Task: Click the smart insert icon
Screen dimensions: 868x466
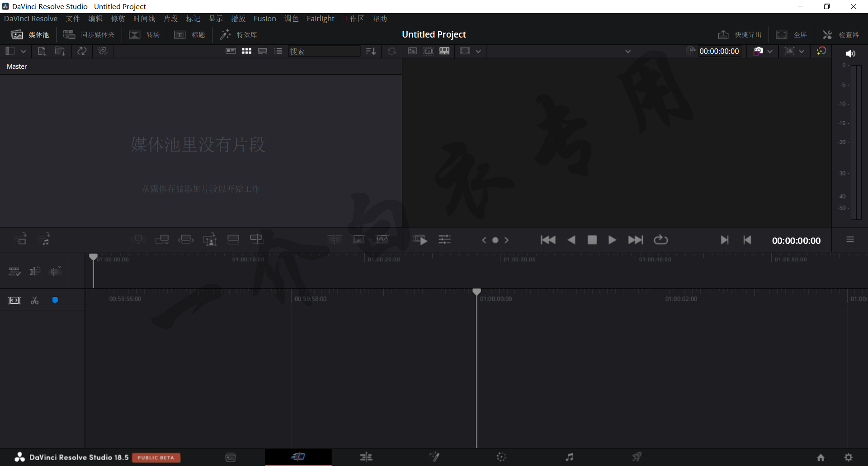Action: pos(138,239)
